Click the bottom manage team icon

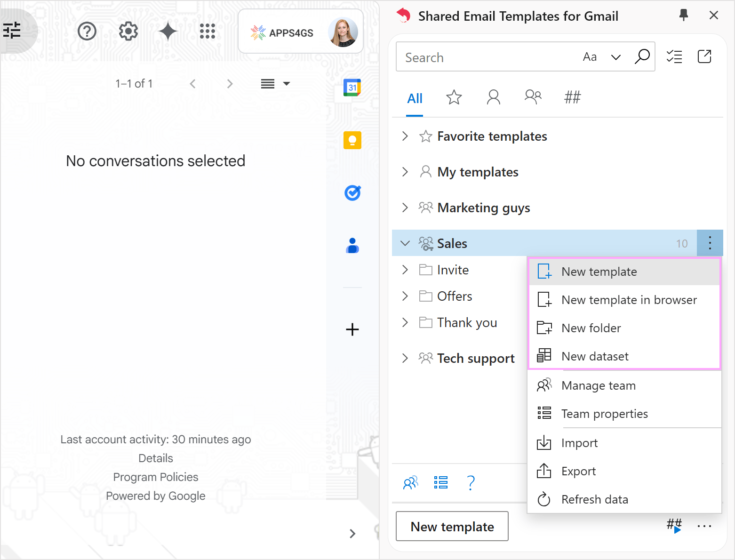pyautogui.click(x=411, y=483)
